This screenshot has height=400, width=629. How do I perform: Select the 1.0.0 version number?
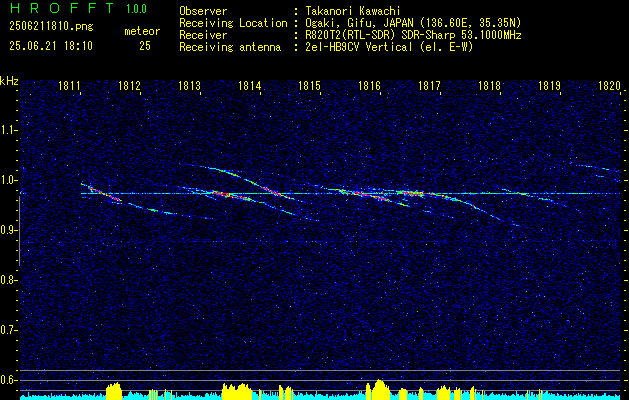pyautogui.click(x=136, y=9)
